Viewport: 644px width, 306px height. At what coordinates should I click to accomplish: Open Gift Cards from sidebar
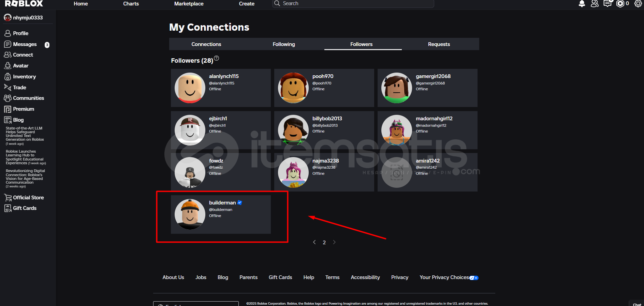point(25,208)
